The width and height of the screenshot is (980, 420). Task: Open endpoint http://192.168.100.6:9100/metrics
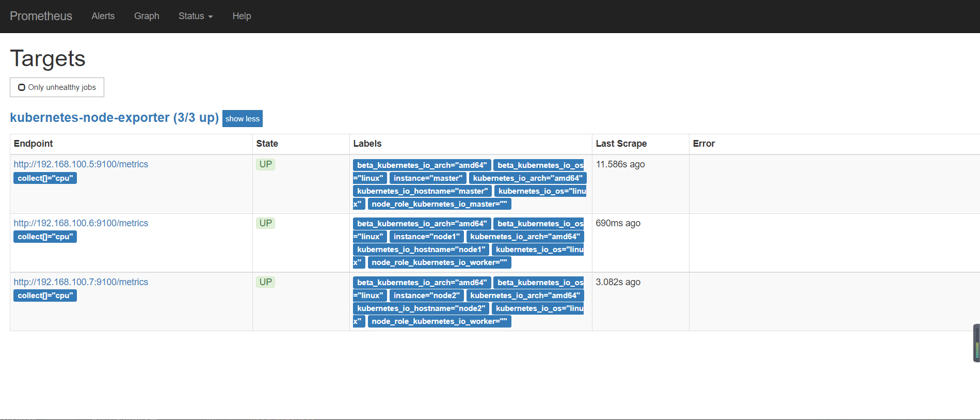click(81, 223)
